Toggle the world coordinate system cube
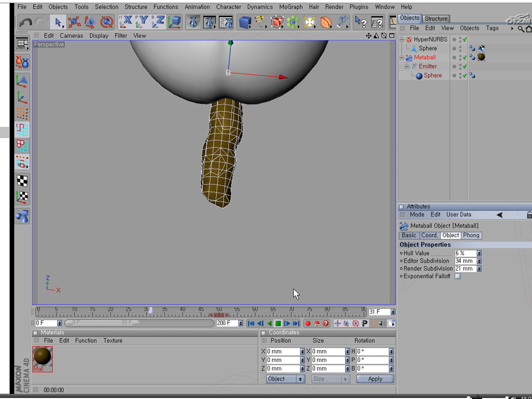Screen dimensions: 532x399 pyautogui.click(x=174, y=22)
